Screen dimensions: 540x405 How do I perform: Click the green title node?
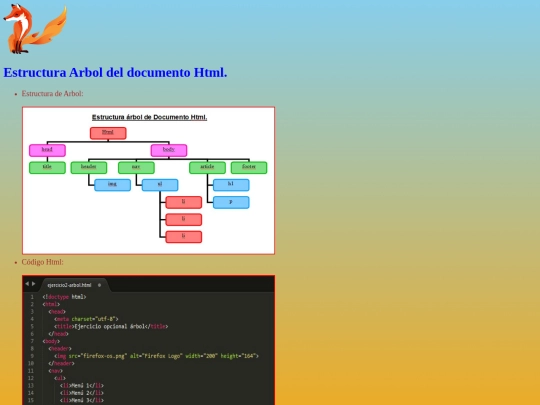click(47, 168)
